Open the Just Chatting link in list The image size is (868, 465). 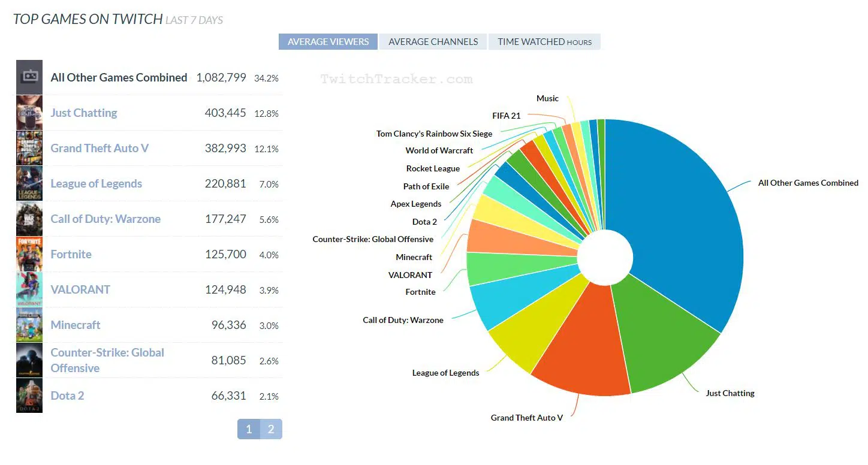point(84,113)
